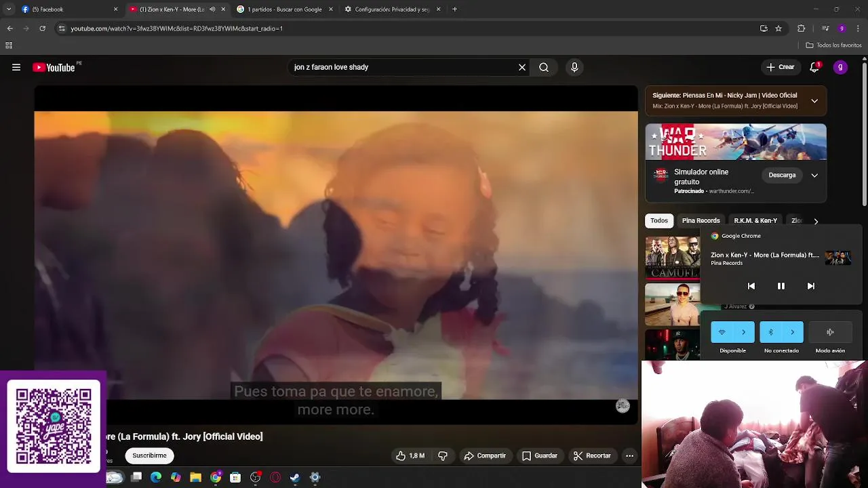Viewport: 868px width, 488px height.
Task: Go to the YouTube home logo
Action: coord(54,67)
